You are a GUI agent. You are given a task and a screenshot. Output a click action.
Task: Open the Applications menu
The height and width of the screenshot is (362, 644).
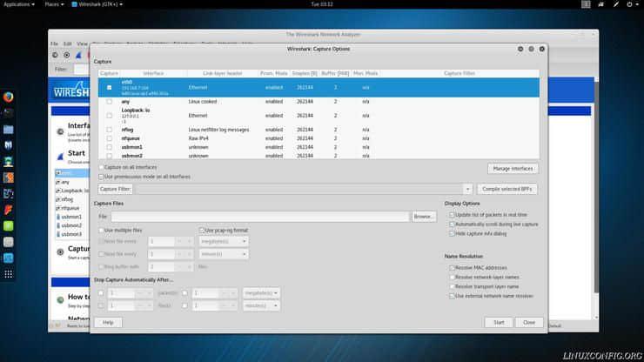[19, 4]
